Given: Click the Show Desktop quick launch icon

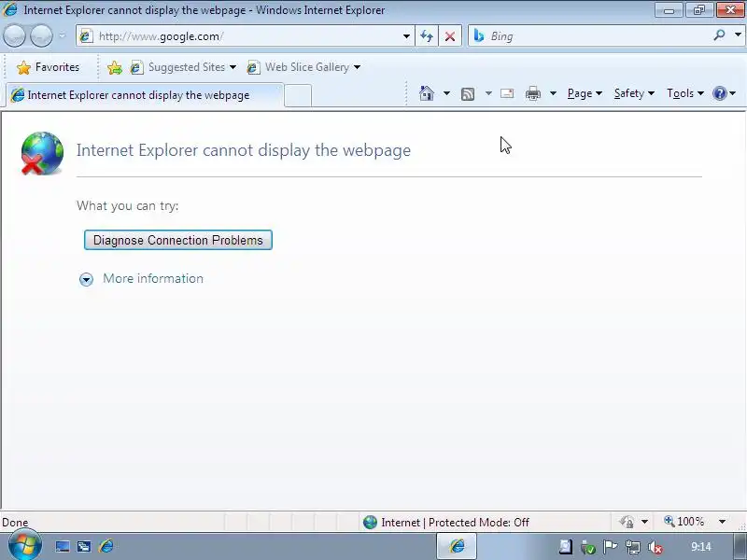Looking at the screenshot, I should coord(63,546).
